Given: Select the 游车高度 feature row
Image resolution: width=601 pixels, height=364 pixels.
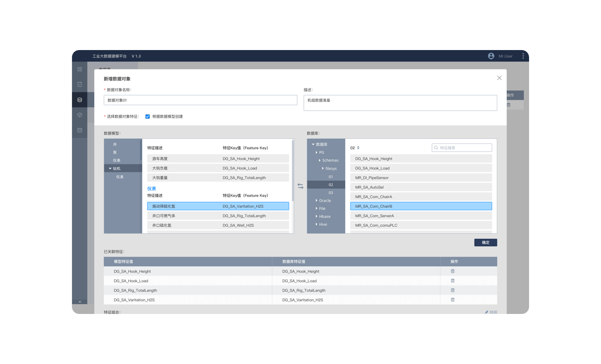Looking at the screenshot, I should [218, 159].
